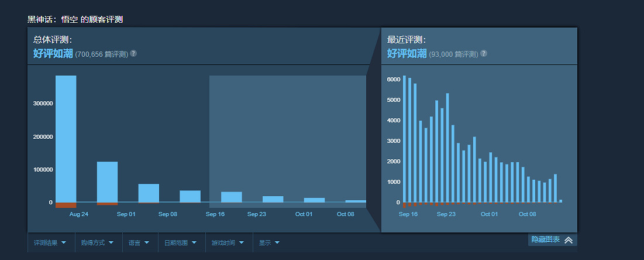Expand the 语言 filter dropdown
Image resolution: width=644 pixels, height=260 pixels.
coord(140,242)
